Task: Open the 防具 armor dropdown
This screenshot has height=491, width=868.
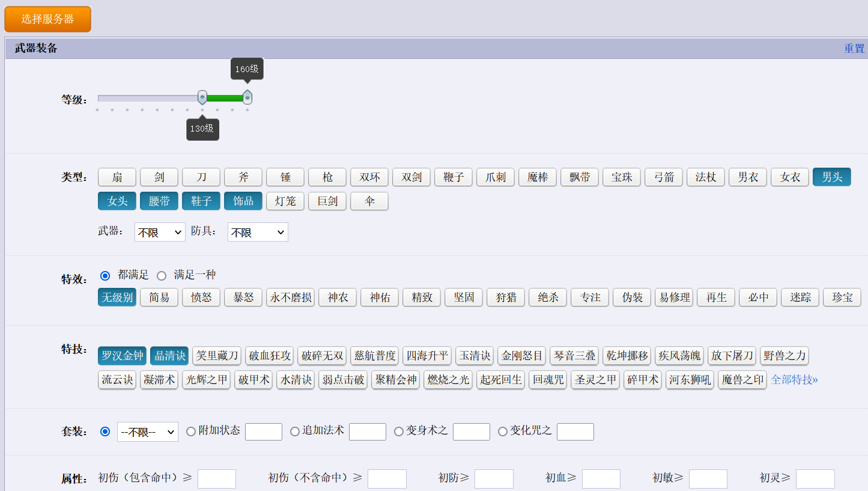Action: tap(257, 231)
